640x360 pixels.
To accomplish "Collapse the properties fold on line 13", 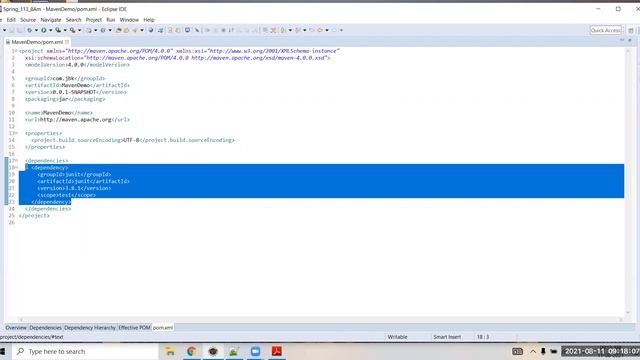I will (16, 133).
